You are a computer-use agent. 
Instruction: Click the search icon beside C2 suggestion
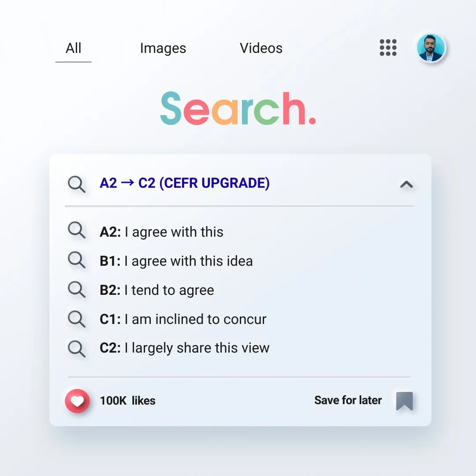click(77, 348)
